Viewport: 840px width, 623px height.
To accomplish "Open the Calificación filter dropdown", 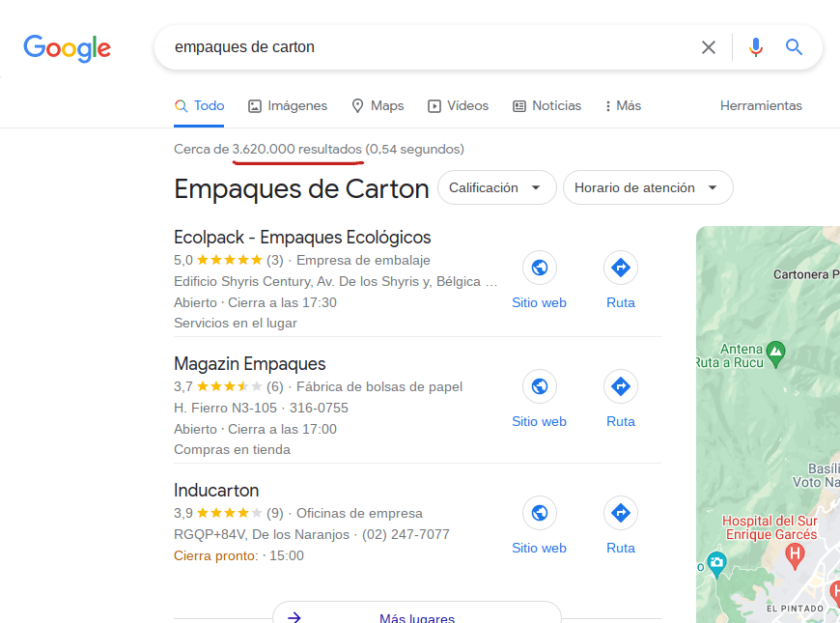I will point(496,187).
